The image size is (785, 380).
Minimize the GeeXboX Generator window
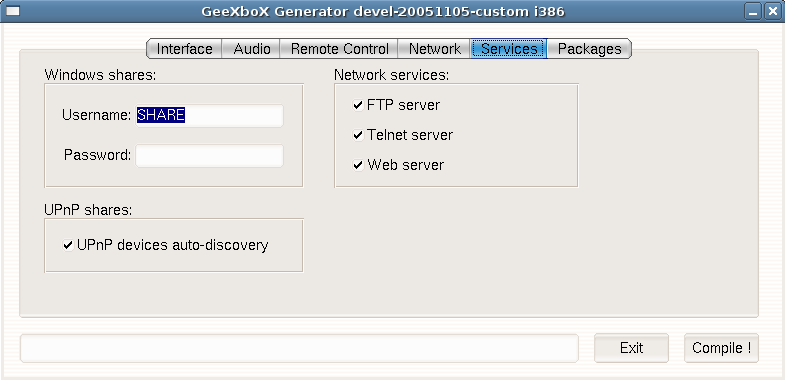click(752, 12)
